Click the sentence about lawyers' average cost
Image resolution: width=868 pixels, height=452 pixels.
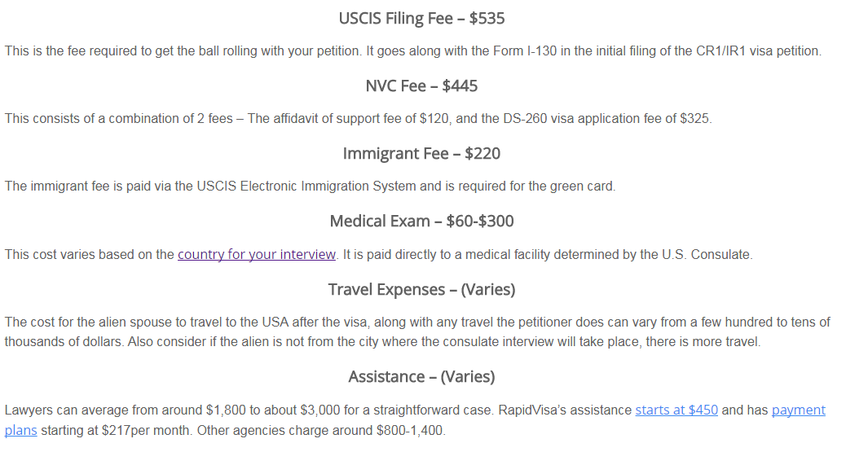coord(249,410)
